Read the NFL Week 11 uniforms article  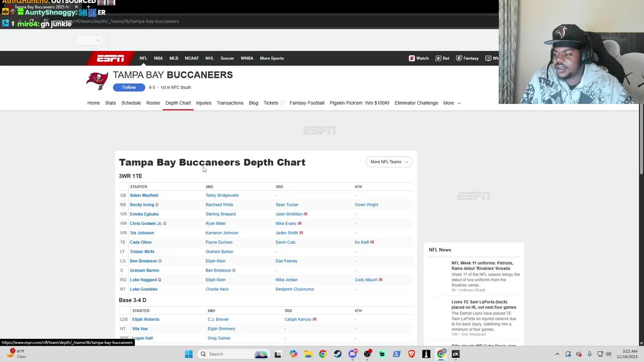pos(482,265)
